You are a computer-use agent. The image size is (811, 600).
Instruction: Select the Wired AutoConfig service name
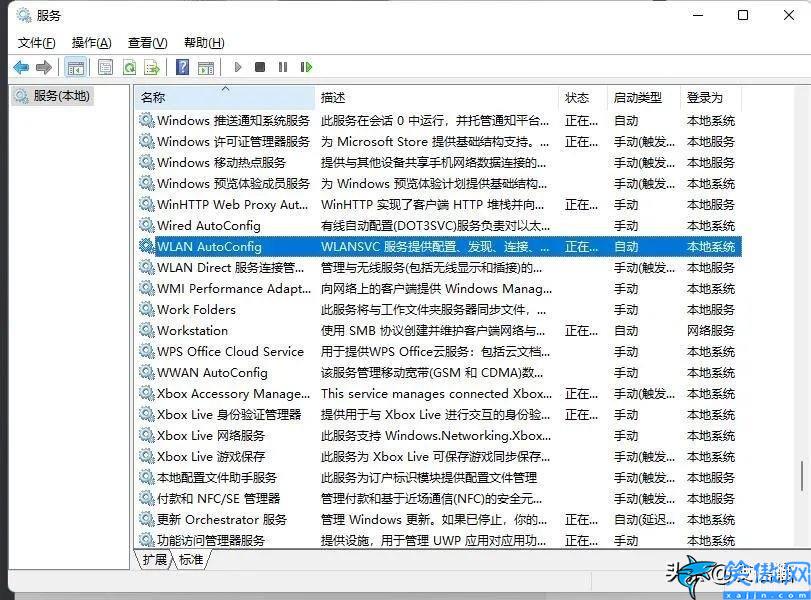(x=208, y=226)
